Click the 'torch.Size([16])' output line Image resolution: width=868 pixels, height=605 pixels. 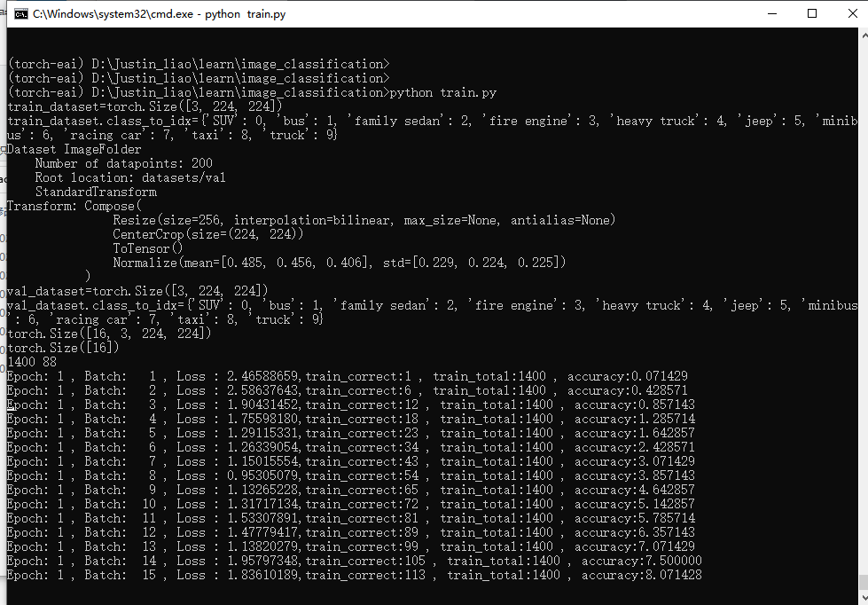[x=64, y=348]
